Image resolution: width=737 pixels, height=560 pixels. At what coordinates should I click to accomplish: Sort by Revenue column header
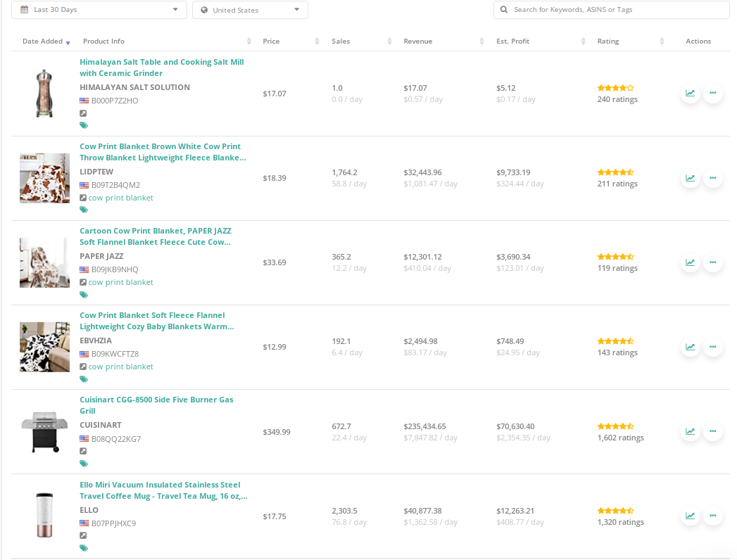(x=418, y=42)
